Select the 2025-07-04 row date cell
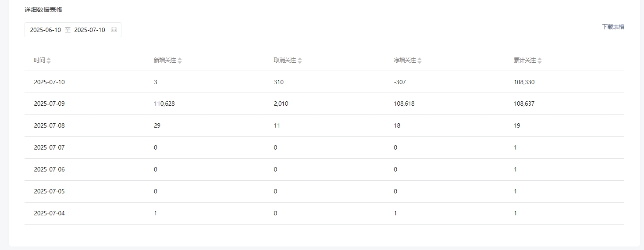 [49, 214]
